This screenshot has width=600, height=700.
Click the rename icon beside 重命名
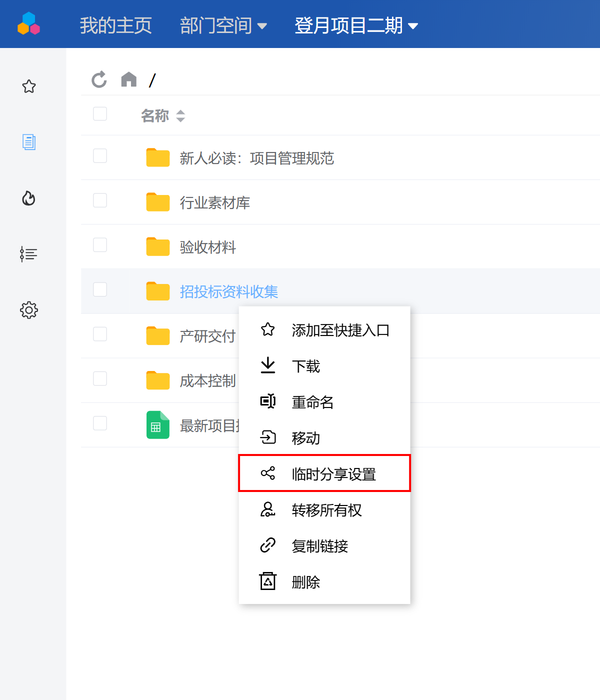tap(268, 401)
